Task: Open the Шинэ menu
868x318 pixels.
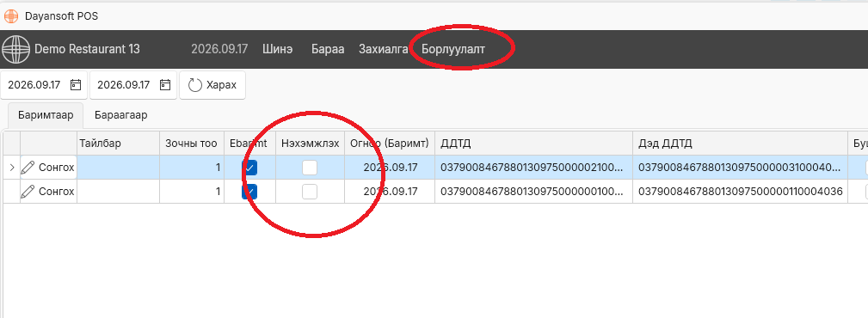Action: coord(277,49)
